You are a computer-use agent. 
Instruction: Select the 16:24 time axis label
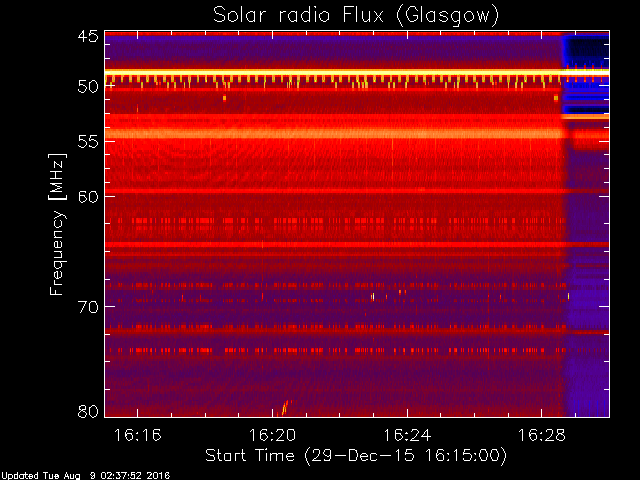click(407, 435)
